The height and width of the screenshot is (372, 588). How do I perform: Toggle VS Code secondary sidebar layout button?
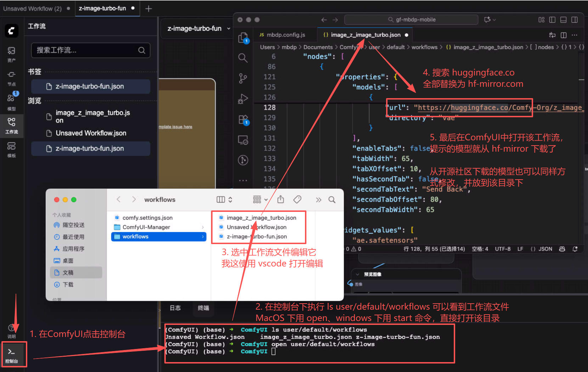click(x=575, y=20)
